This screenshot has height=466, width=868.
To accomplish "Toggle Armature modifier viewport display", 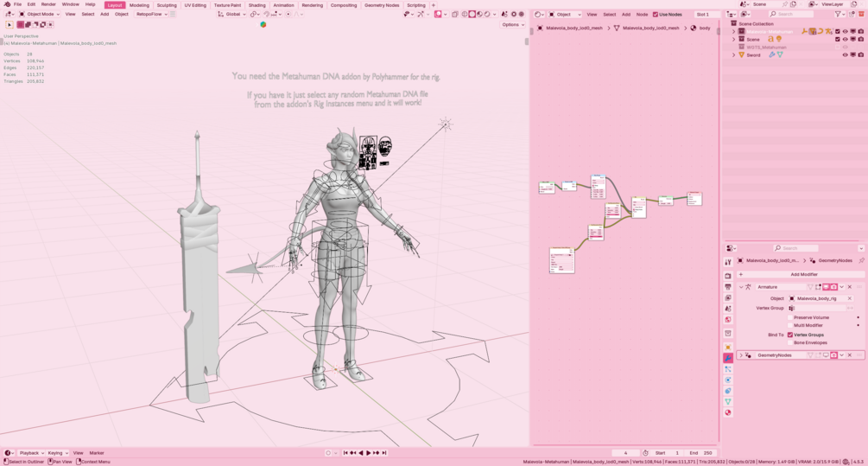I will 826,287.
